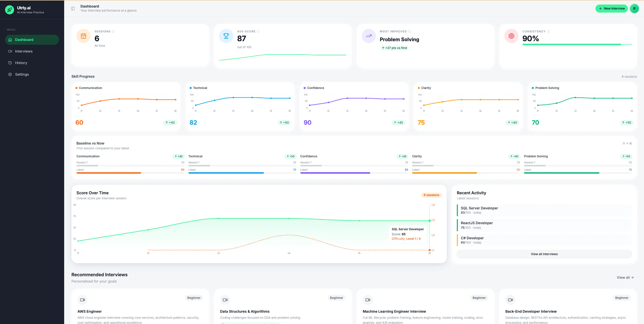Click the 'Recommended Interviews' heading
Screen dimensions: 644x324
pos(99,275)
